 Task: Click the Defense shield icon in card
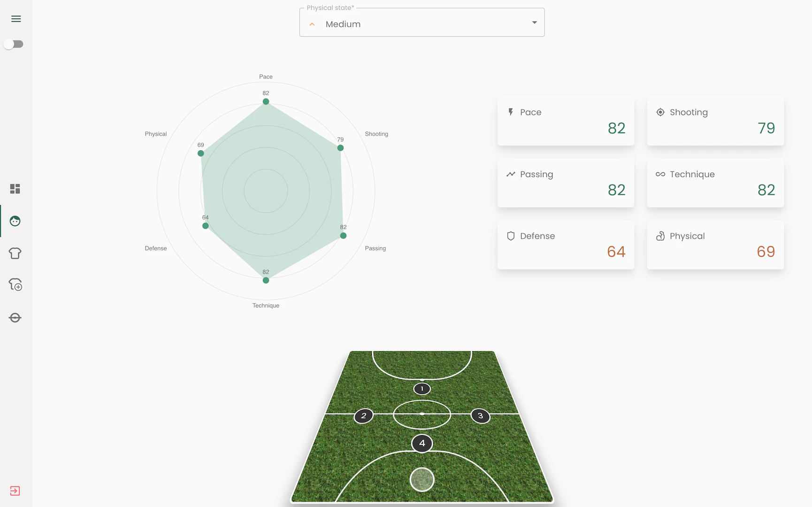click(x=511, y=236)
